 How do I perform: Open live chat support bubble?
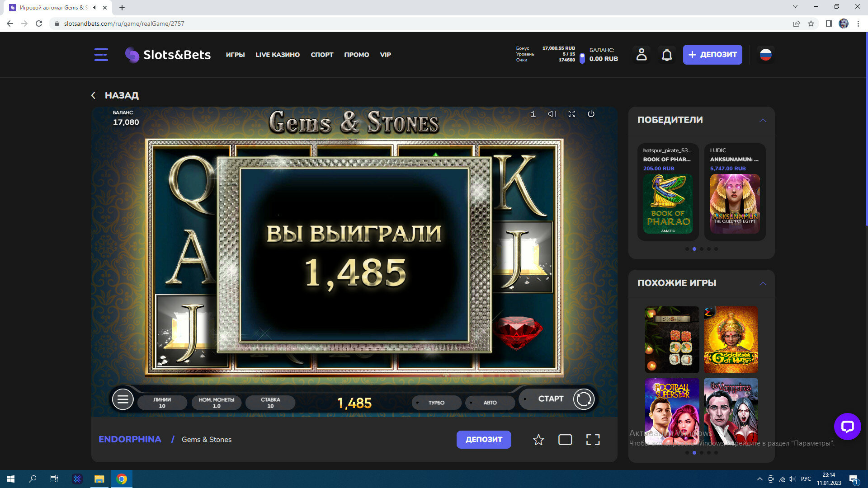coord(847,426)
